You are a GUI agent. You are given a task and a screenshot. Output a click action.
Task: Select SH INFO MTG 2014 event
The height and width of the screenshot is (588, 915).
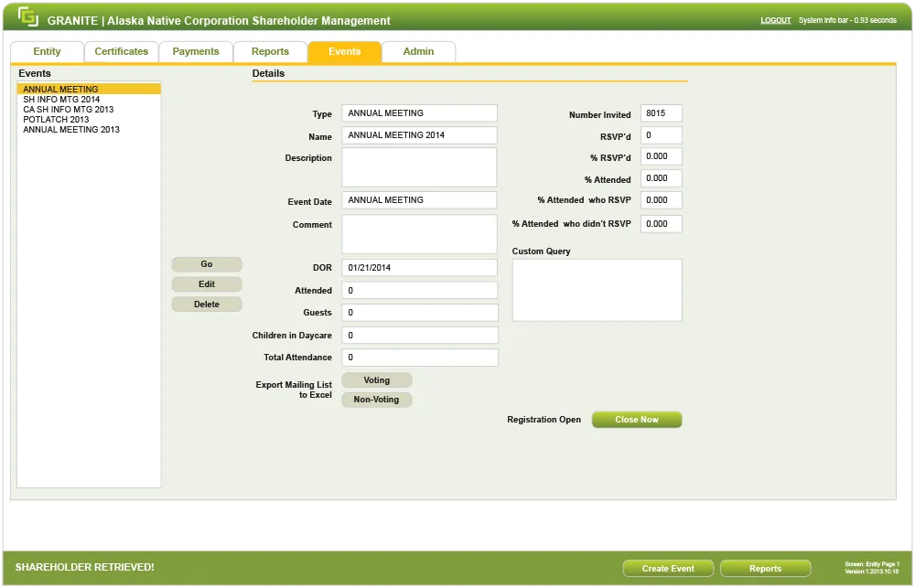tap(61, 100)
